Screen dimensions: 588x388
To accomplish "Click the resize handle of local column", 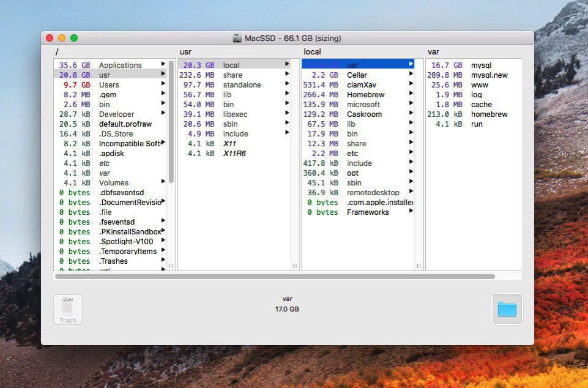I will 419,266.
